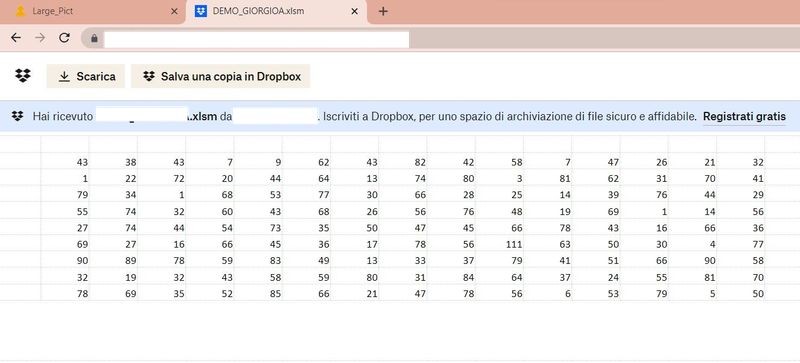Click the Dropbox icon in the blue banner
Image resolution: width=800 pixels, height=363 pixels.
coord(17,116)
